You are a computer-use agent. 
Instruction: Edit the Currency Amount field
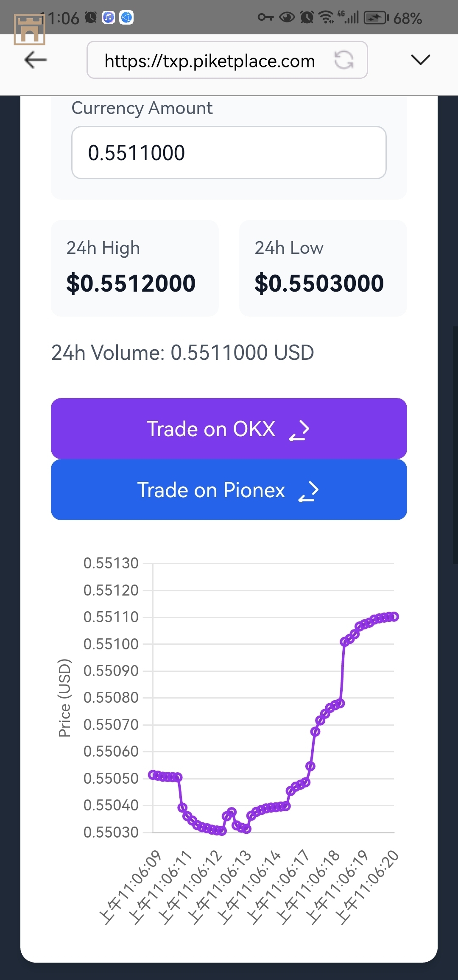point(229,153)
